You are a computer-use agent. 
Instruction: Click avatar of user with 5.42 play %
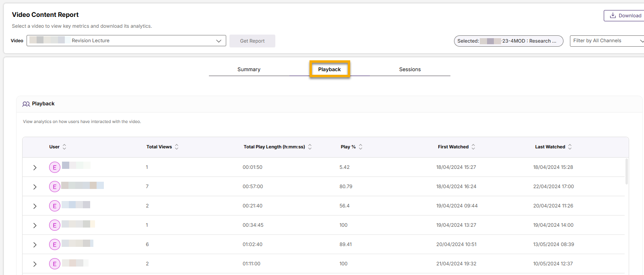pyautogui.click(x=55, y=167)
